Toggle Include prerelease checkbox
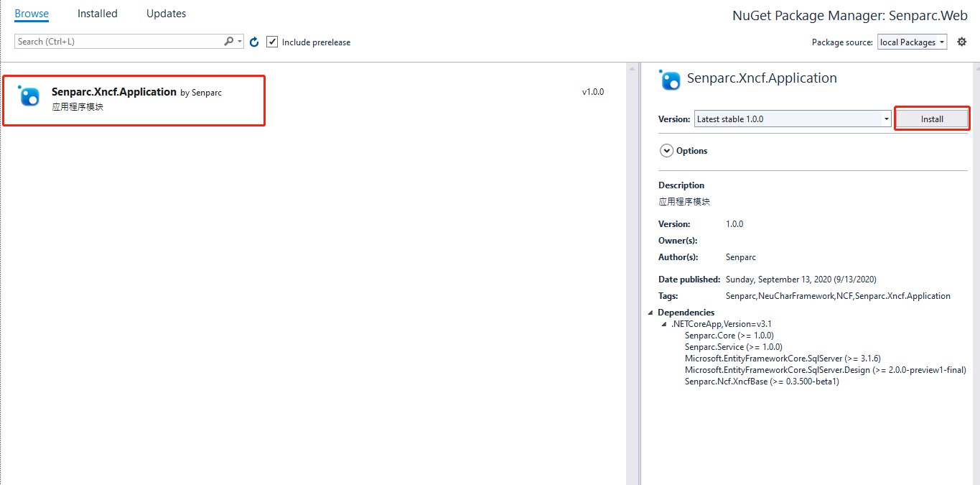The image size is (980, 485). 272,42
